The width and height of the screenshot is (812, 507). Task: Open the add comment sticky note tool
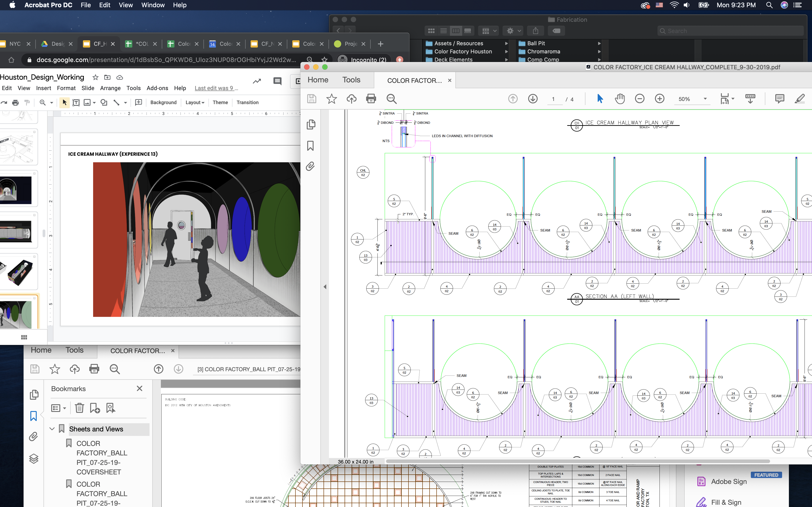(x=779, y=99)
